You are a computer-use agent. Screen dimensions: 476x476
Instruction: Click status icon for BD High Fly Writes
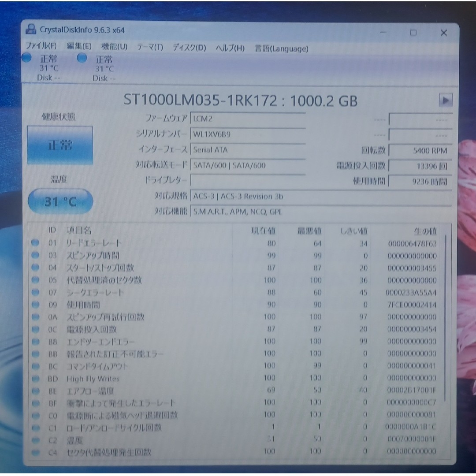(36, 379)
